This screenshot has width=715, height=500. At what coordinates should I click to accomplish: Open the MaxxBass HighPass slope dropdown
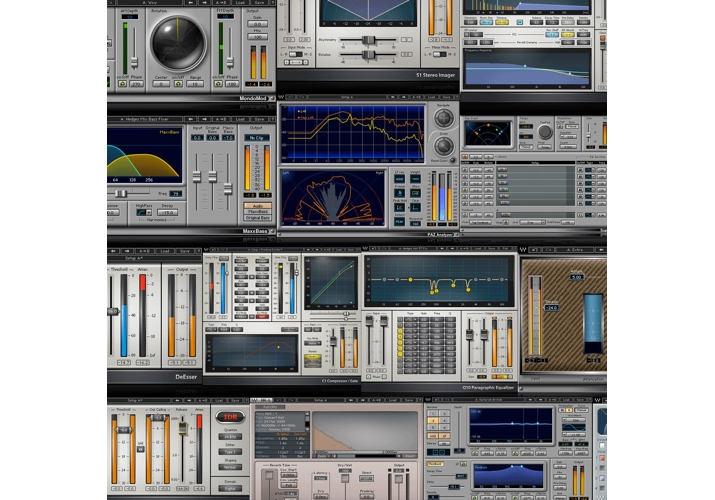tap(144, 212)
